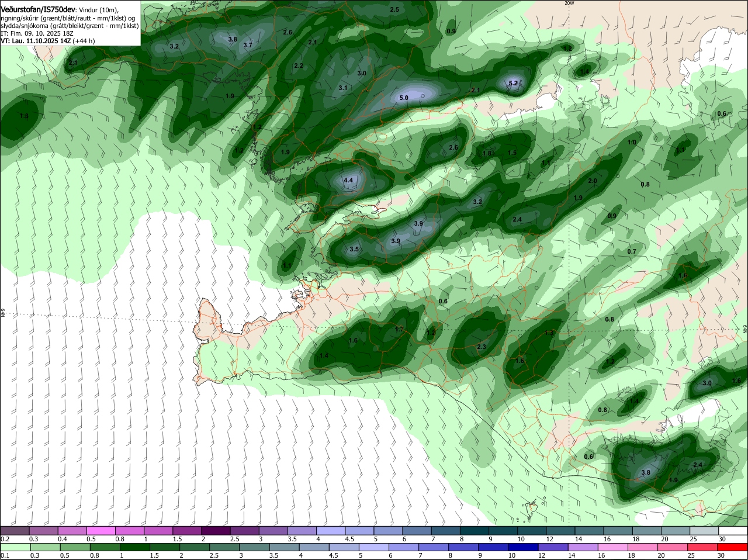Click the 4.4 precipitation value on the map
Viewport: 748px width, 560px height.
coord(348,180)
